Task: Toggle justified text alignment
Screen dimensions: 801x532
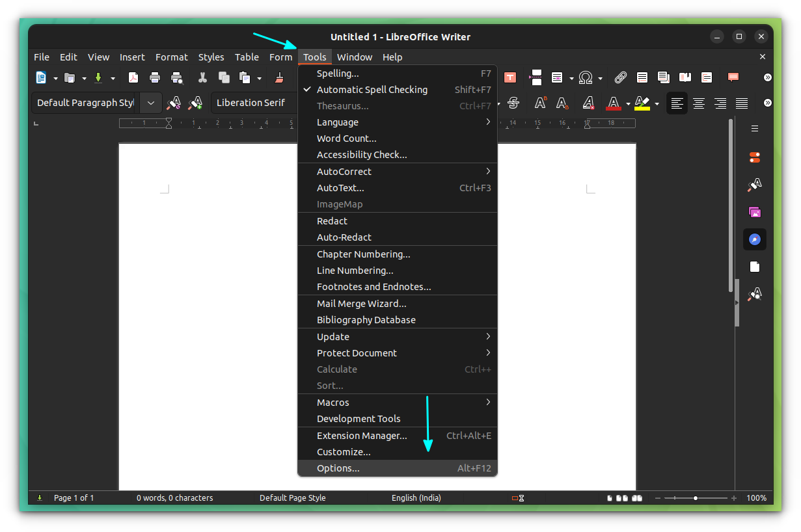Action: pos(742,103)
